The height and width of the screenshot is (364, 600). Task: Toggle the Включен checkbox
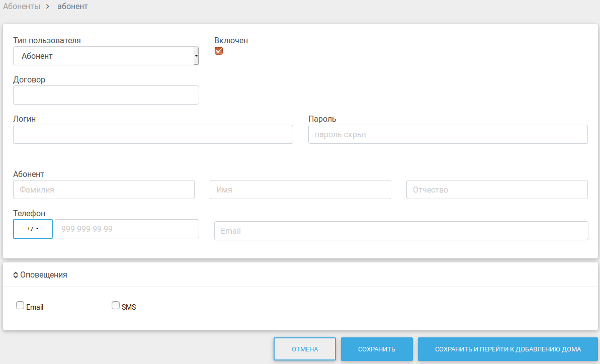(x=219, y=51)
